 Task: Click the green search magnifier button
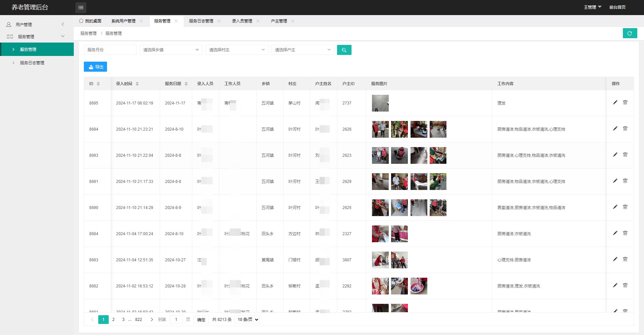click(x=344, y=50)
